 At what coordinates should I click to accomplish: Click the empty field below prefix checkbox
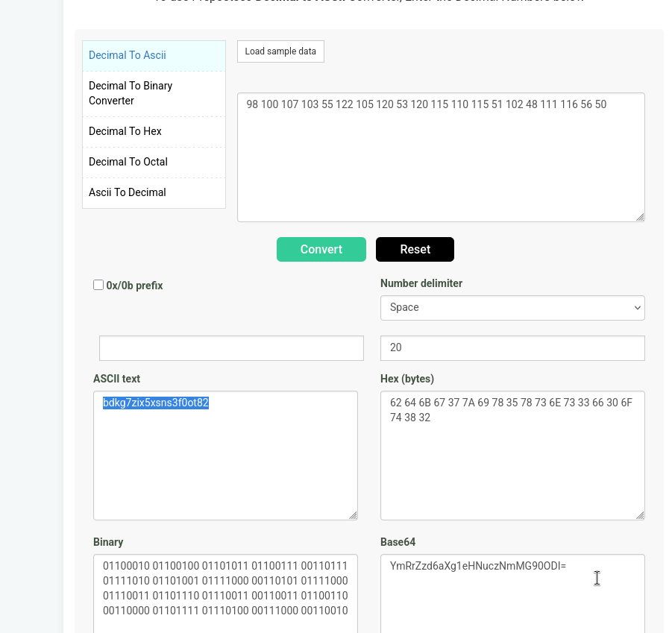click(x=231, y=348)
